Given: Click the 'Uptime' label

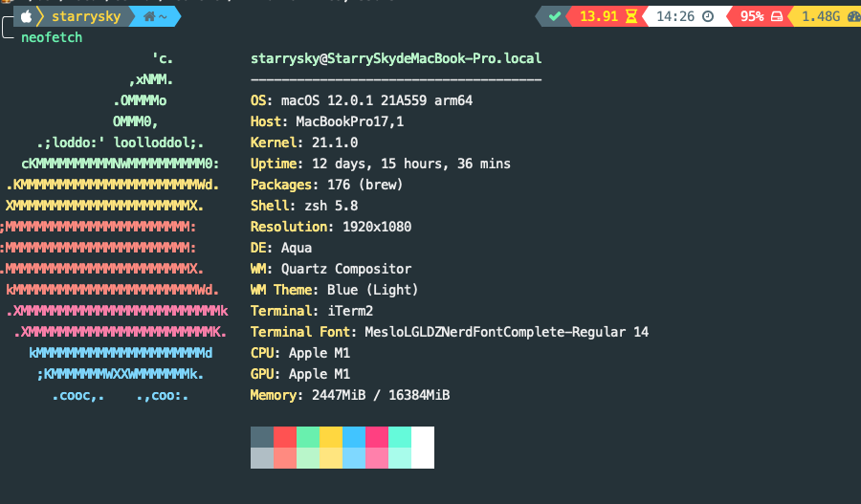Looking at the screenshot, I should pyautogui.click(x=274, y=164).
